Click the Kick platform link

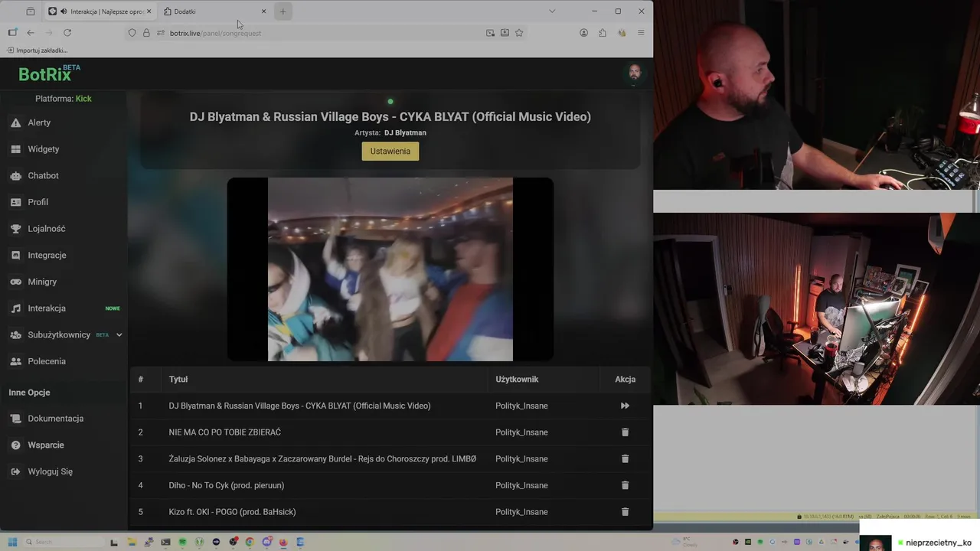[83, 99]
